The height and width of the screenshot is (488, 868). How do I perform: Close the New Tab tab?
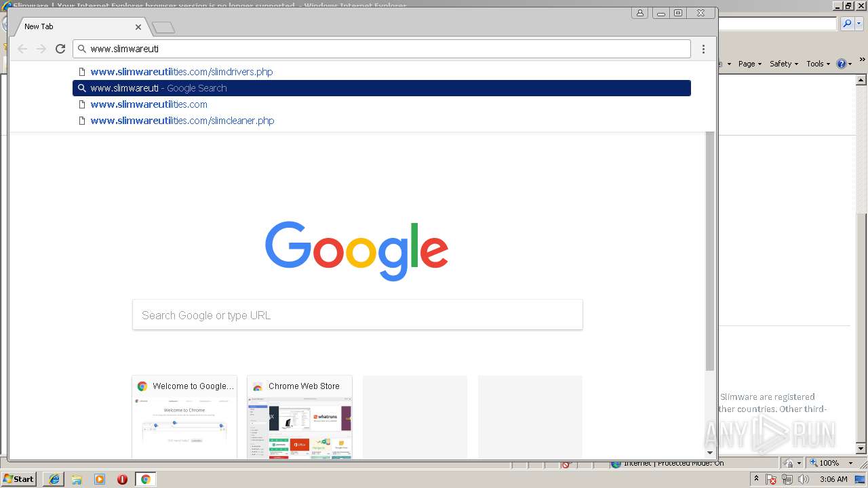point(138,27)
